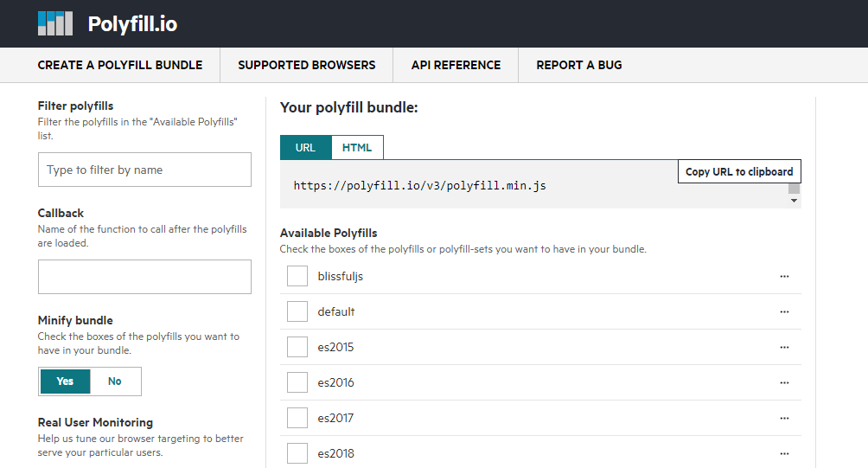This screenshot has height=468, width=868.
Task: Set Minify bundle to No
Action: click(115, 381)
